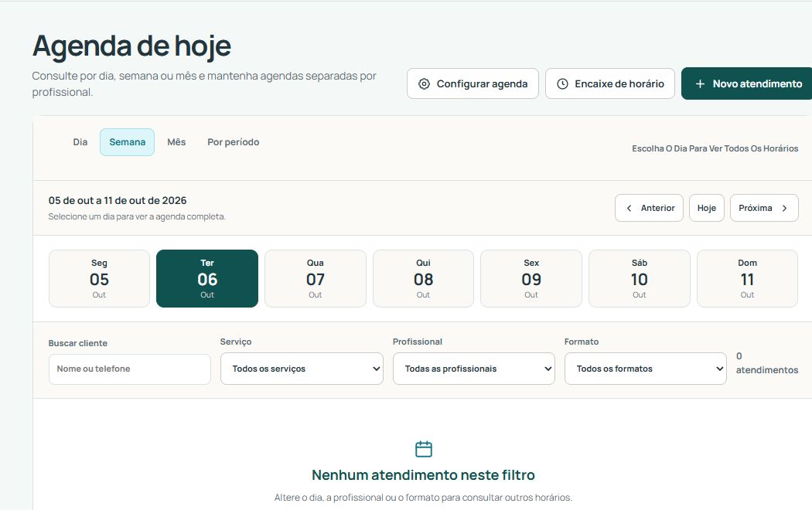Click the clock icon in Encaixe de horário
The image size is (812, 510).
(562, 83)
